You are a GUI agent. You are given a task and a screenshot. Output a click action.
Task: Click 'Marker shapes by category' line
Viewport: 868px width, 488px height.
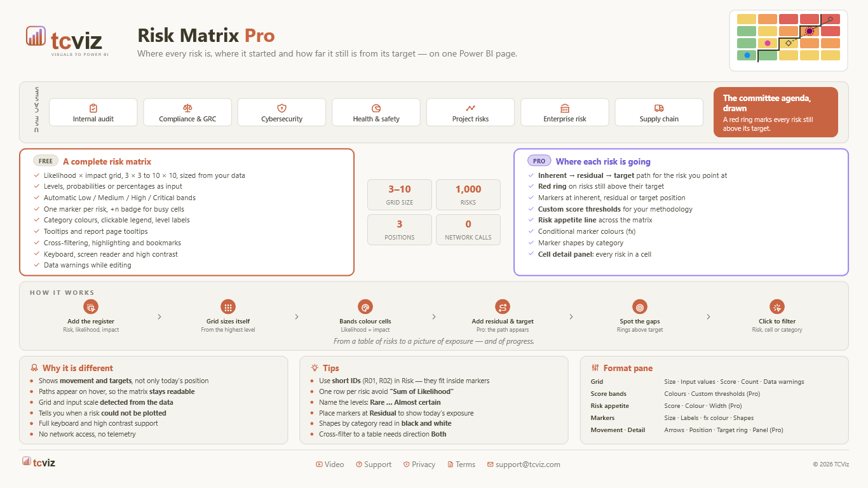[x=581, y=243]
